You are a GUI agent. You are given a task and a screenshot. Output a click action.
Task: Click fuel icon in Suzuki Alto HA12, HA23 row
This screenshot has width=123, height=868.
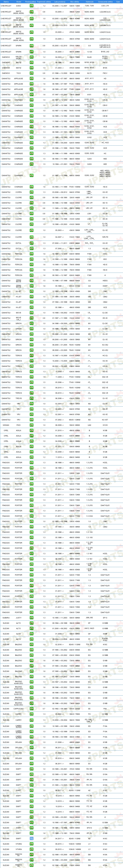coord(31,628)
